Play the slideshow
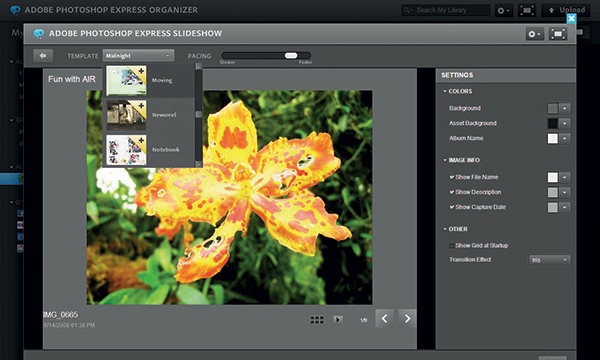 click(338, 319)
